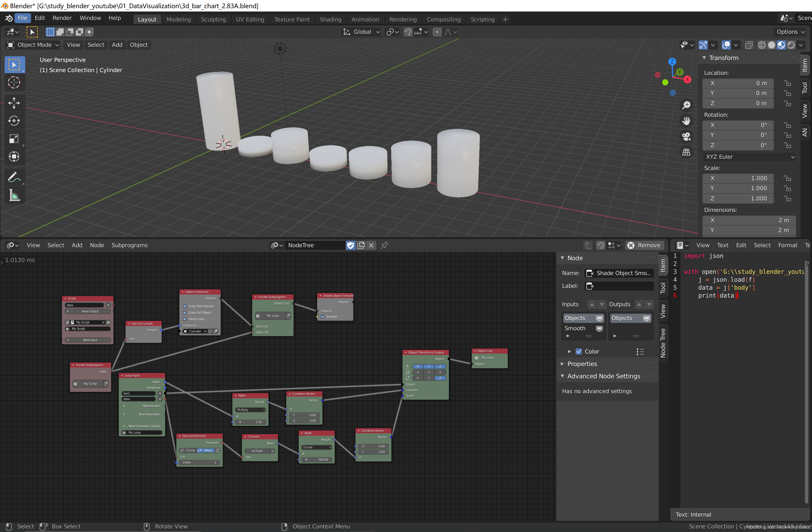Open the Subprograms menu in node editor
Image resolution: width=812 pixels, height=532 pixels.
click(129, 245)
